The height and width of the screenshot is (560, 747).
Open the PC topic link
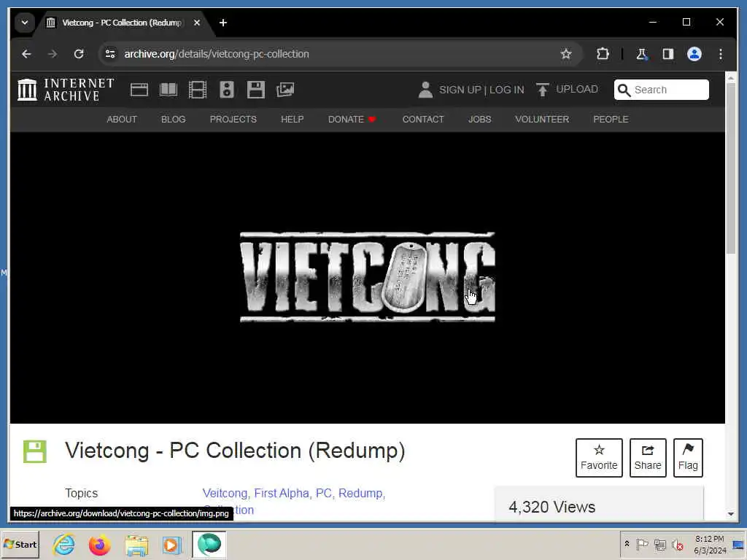(323, 494)
